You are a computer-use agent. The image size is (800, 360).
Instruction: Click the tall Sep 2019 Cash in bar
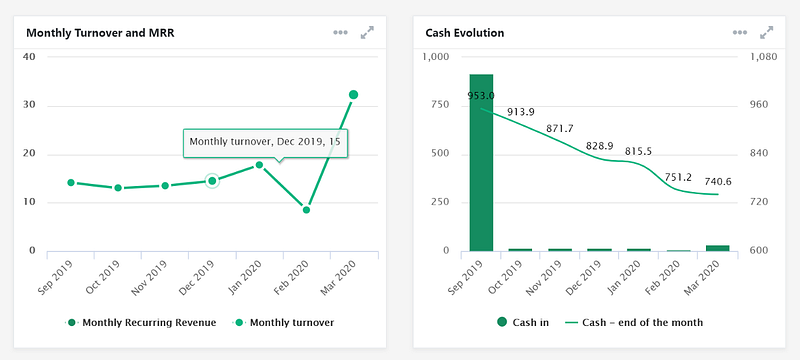(x=481, y=163)
